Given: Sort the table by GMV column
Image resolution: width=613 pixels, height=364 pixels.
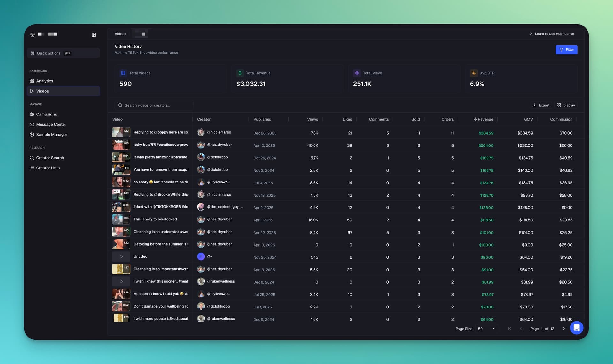Looking at the screenshot, I should (528, 119).
